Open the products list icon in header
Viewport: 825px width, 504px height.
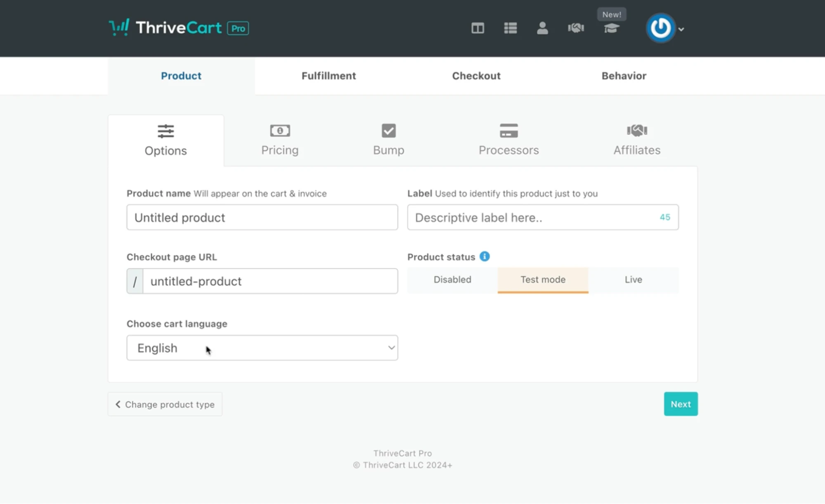click(511, 28)
